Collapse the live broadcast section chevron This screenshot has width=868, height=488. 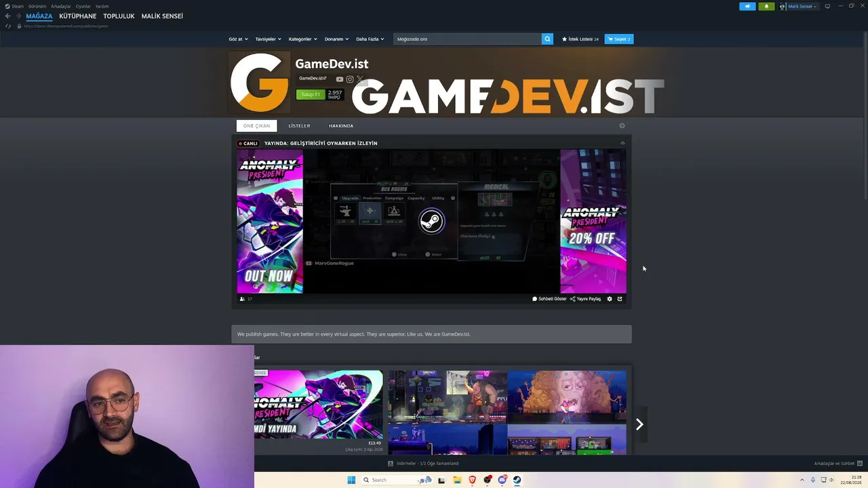(623, 143)
